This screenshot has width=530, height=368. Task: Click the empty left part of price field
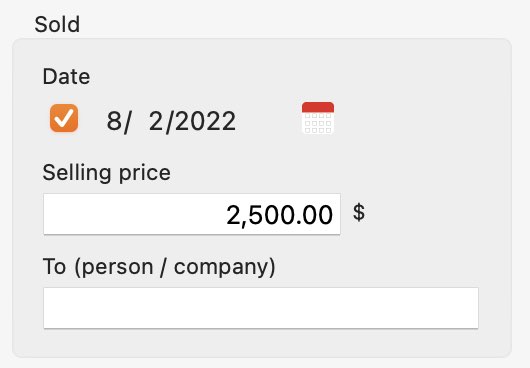pos(132,214)
